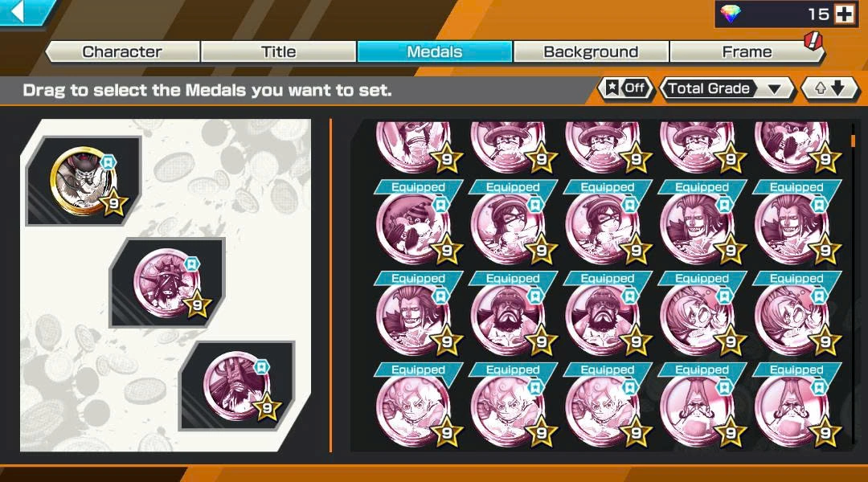868x482 pixels.
Task: Open the Total Grade sort dropdown
Action: [727, 88]
